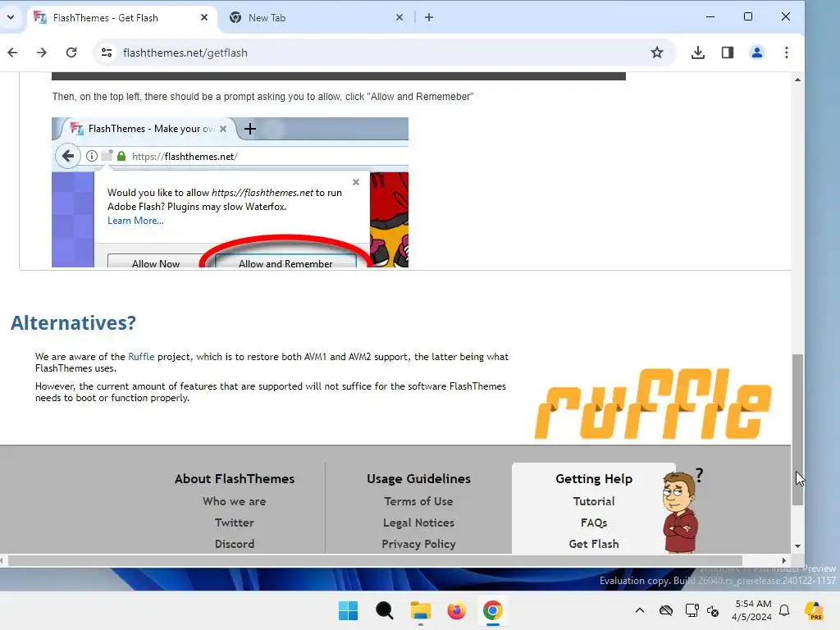This screenshot has width=840, height=630.
Task: Click the muted volume tray icon
Action: point(713,610)
